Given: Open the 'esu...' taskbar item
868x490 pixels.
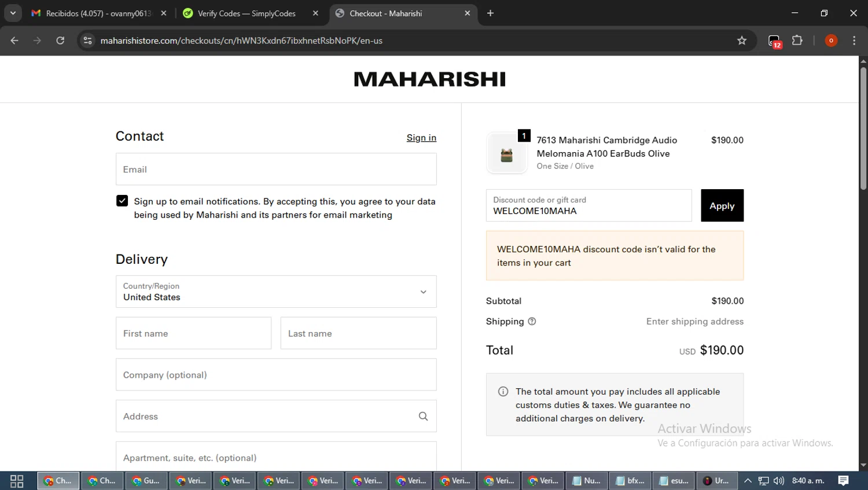Looking at the screenshot, I should [674, 481].
